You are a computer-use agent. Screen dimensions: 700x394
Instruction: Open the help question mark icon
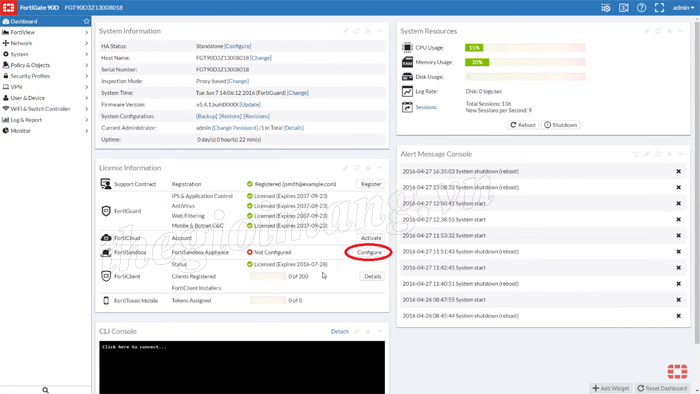641,8
